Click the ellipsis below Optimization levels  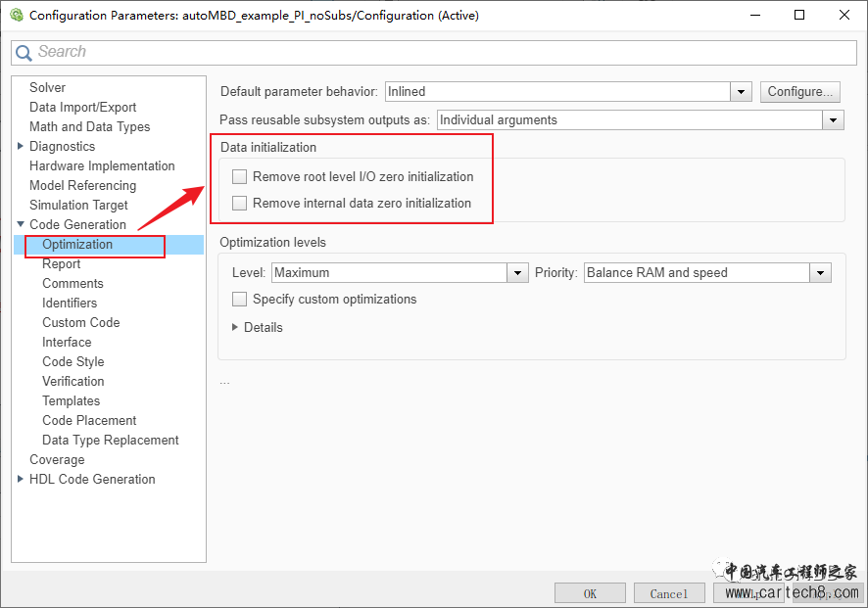click(x=224, y=383)
